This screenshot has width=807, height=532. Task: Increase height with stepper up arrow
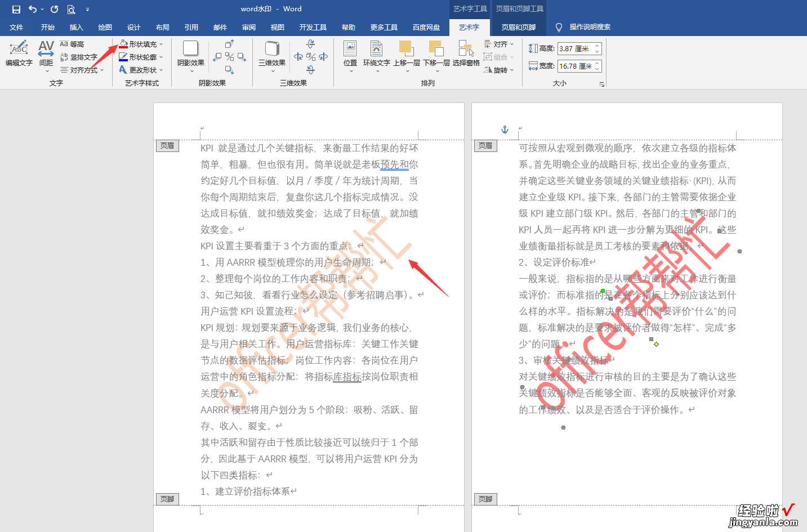click(x=598, y=46)
